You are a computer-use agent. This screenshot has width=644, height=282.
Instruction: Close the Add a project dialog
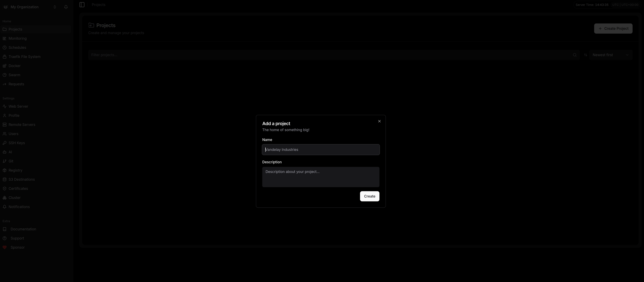pyautogui.click(x=379, y=121)
